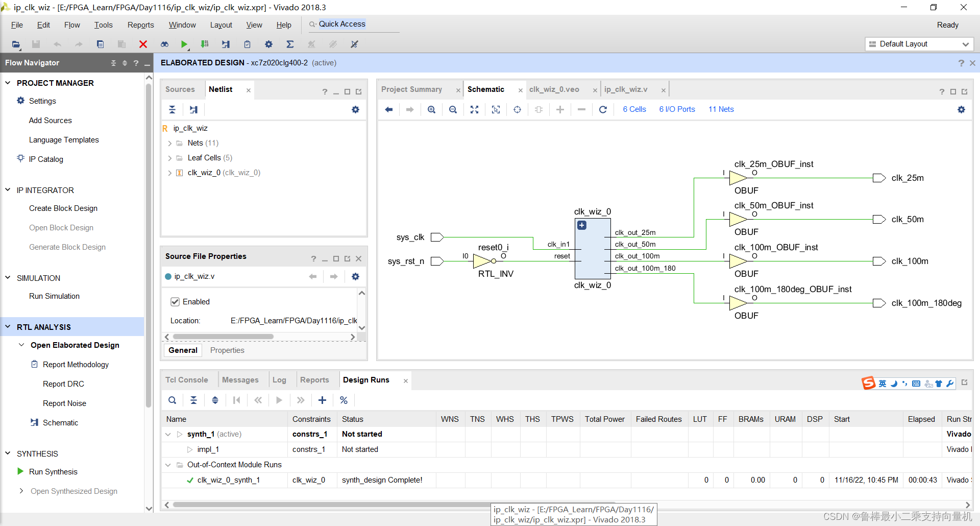Click the auto-fit selection schematic icon
This screenshot has height=526, width=980.
[x=496, y=109]
